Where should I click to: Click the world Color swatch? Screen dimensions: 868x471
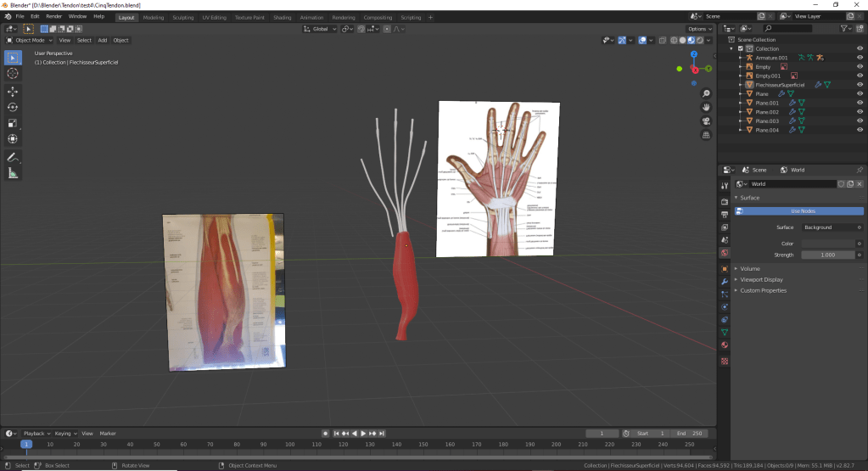(827, 244)
